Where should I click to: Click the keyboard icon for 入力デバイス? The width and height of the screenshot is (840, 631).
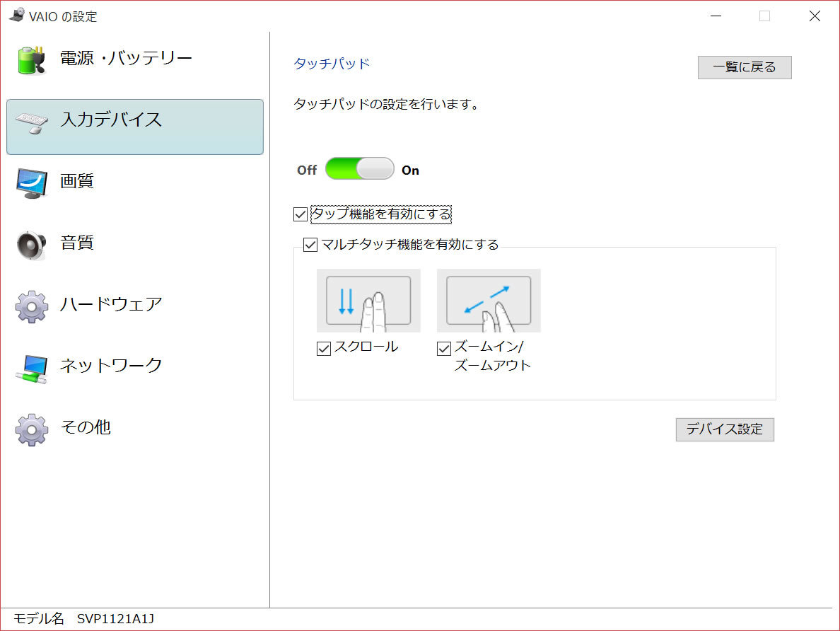tap(32, 122)
